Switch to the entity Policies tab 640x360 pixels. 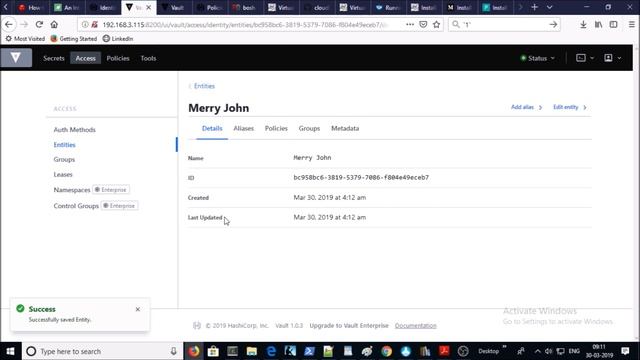(276, 129)
